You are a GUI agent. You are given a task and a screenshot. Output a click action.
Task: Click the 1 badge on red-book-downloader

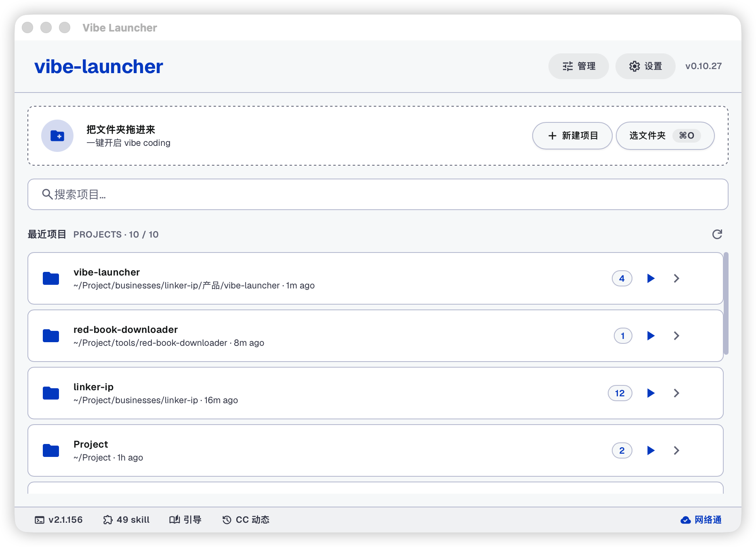[x=623, y=336]
